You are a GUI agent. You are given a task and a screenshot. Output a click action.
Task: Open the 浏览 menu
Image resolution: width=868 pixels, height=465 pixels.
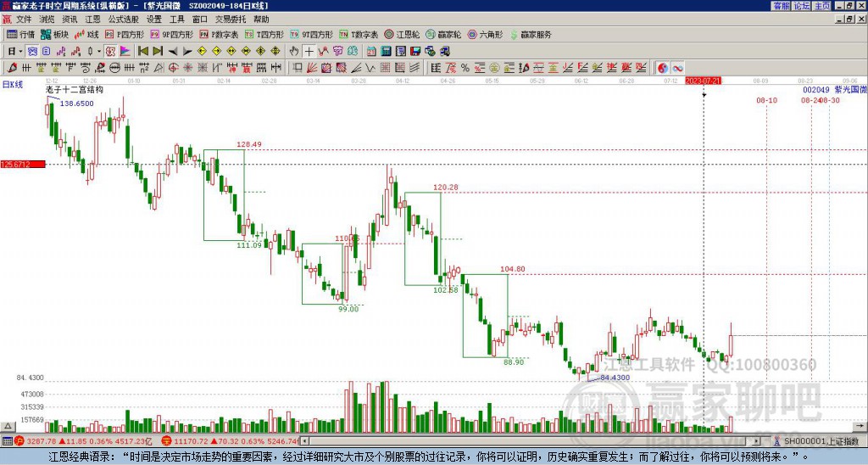[x=47, y=20]
